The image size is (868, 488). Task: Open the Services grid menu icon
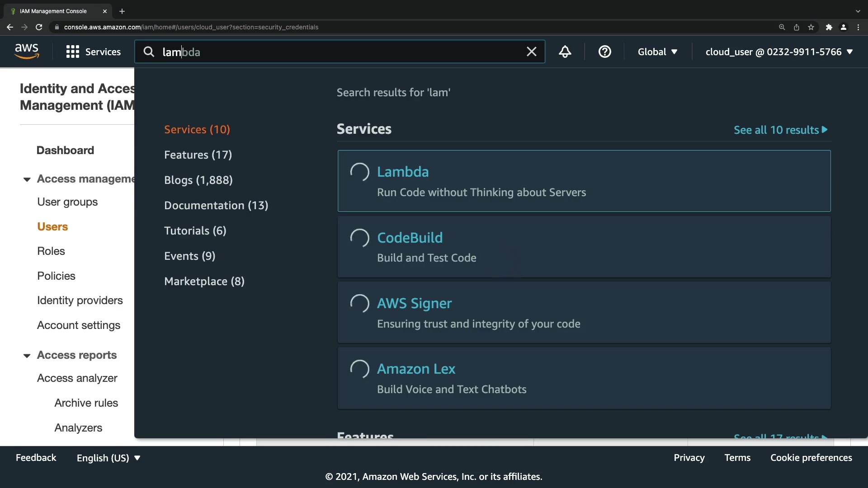pos(72,52)
